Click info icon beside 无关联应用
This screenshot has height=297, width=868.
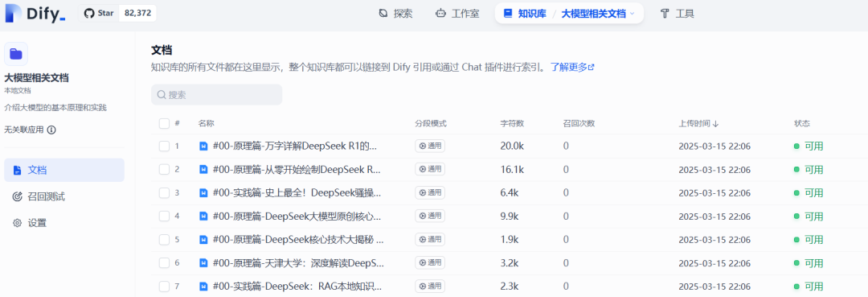[x=51, y=130]
